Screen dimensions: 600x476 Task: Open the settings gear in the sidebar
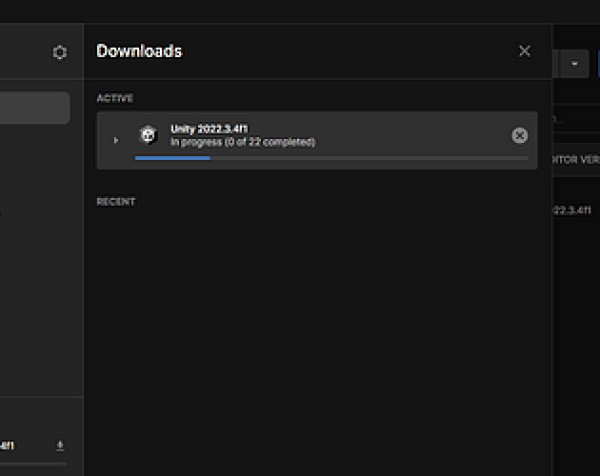pyautogui.click(x=60, y=52)
